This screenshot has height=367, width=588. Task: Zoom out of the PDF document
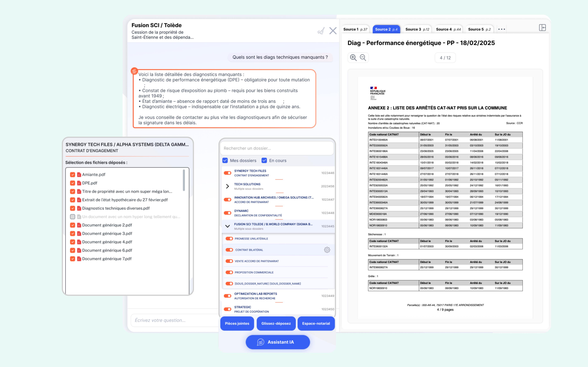(x=363, y=58)
